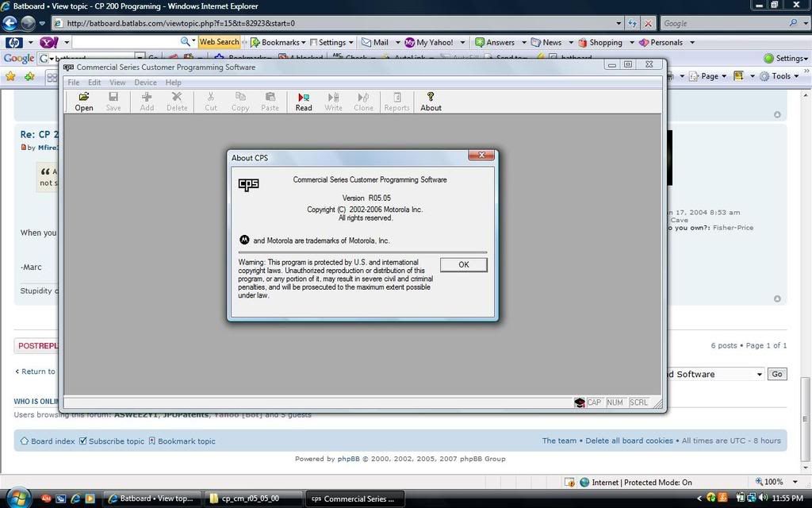The image size is (812, 508).
Task: Click the phpBB link in footer
Action: [349, 459]
